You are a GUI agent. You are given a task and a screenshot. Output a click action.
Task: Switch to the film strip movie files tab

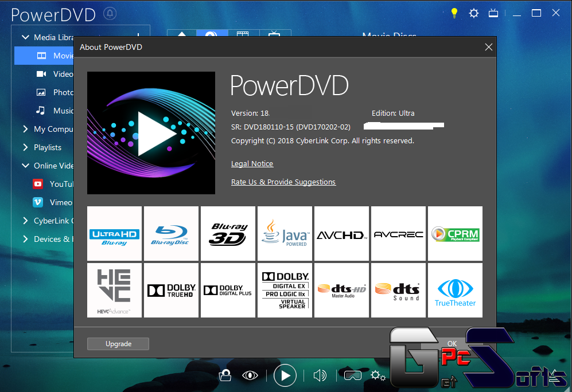point(243,33)
